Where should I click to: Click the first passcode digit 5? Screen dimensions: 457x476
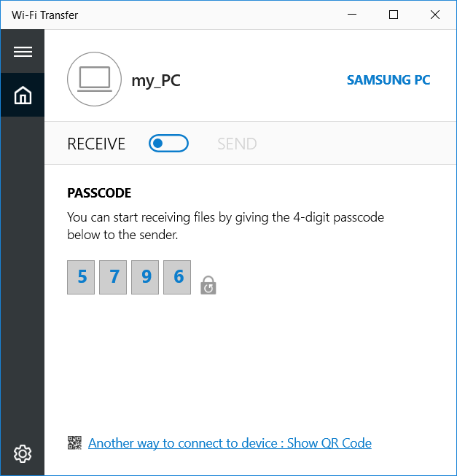(x=81, y=277)
